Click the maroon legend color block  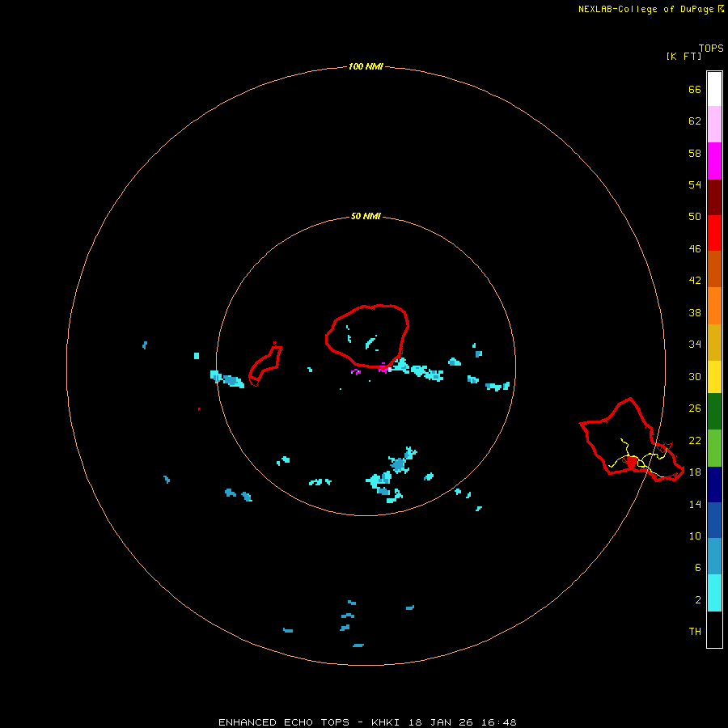(x=714, y=197)
